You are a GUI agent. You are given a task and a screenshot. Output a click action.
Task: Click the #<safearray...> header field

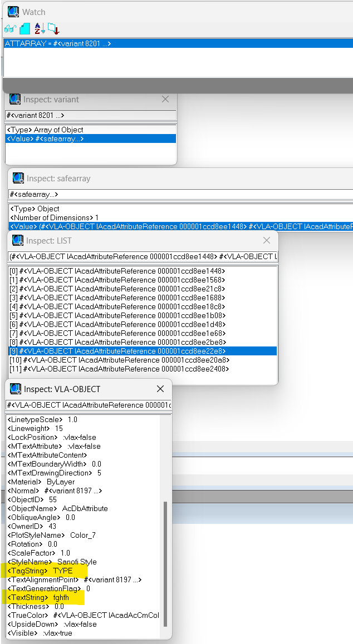click(180, 194)
